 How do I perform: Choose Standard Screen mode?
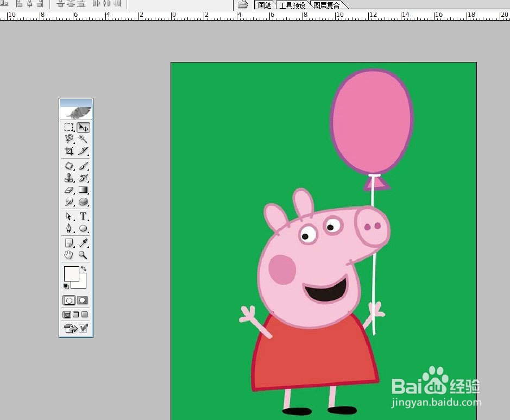(67, 315)
